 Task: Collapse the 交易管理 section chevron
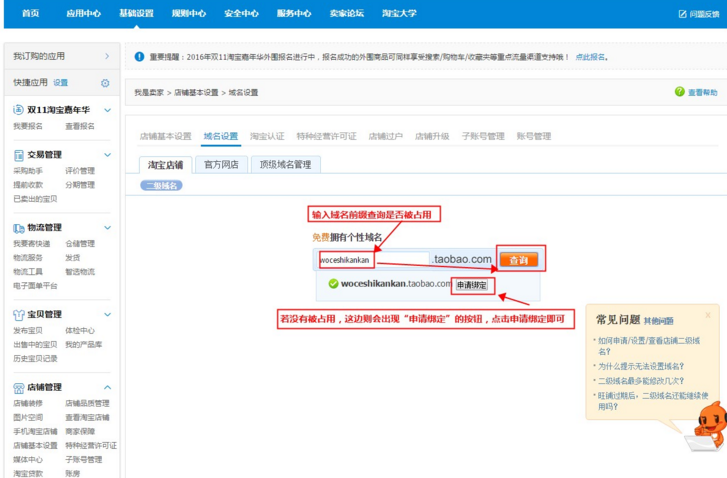point(108,155)
